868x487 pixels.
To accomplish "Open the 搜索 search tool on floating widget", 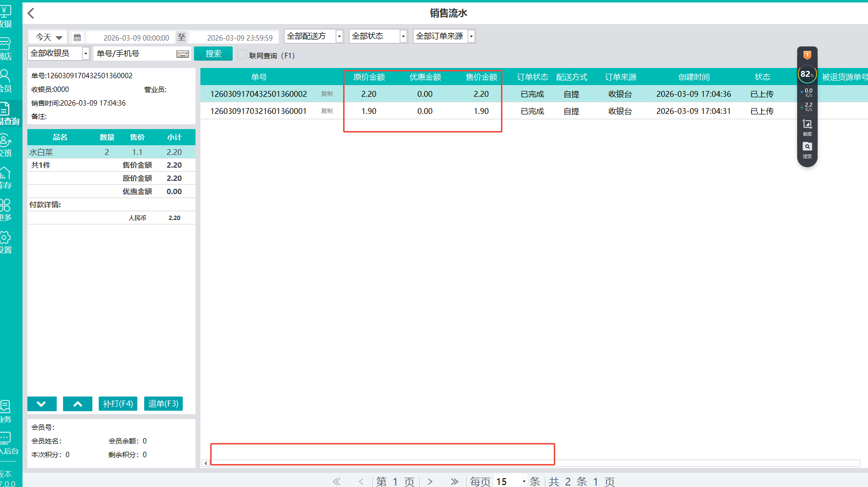I will [807, 150].
